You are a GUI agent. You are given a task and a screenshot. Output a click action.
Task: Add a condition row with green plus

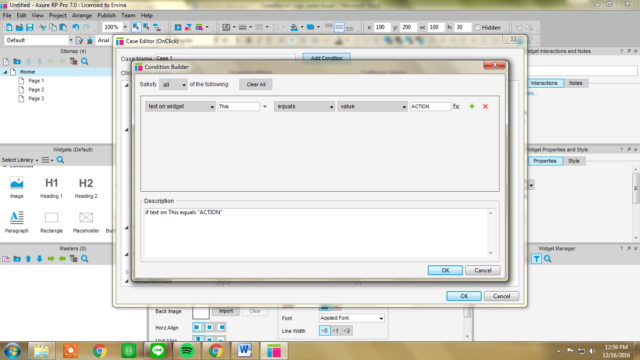click(472, 106)
